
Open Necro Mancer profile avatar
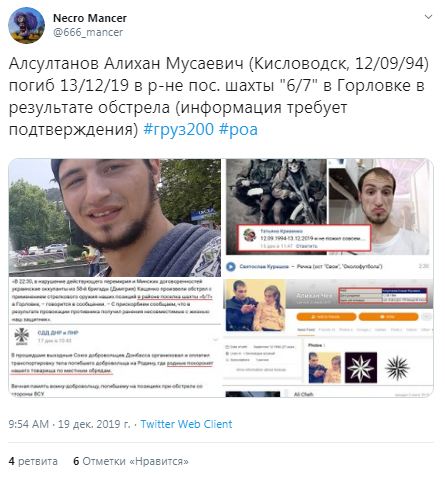pyautogui.click(x=26, y=25)
